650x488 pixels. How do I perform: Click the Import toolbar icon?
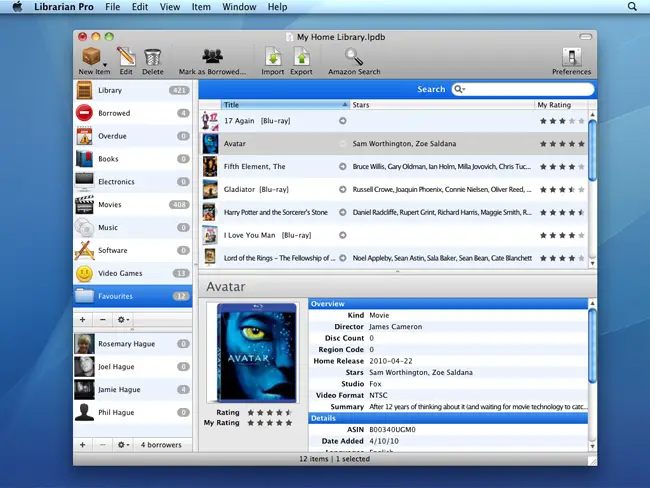point(273,56)
